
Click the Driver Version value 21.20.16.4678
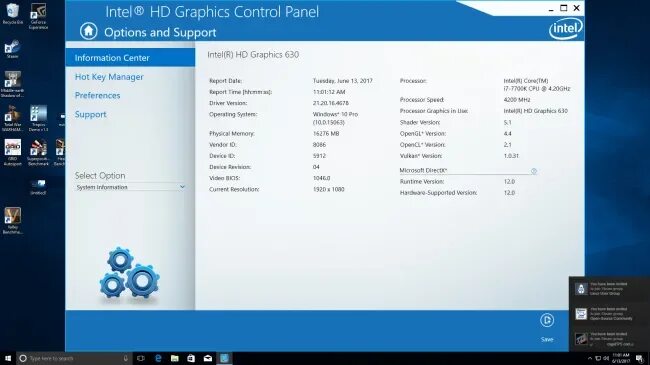pos(331,103)
